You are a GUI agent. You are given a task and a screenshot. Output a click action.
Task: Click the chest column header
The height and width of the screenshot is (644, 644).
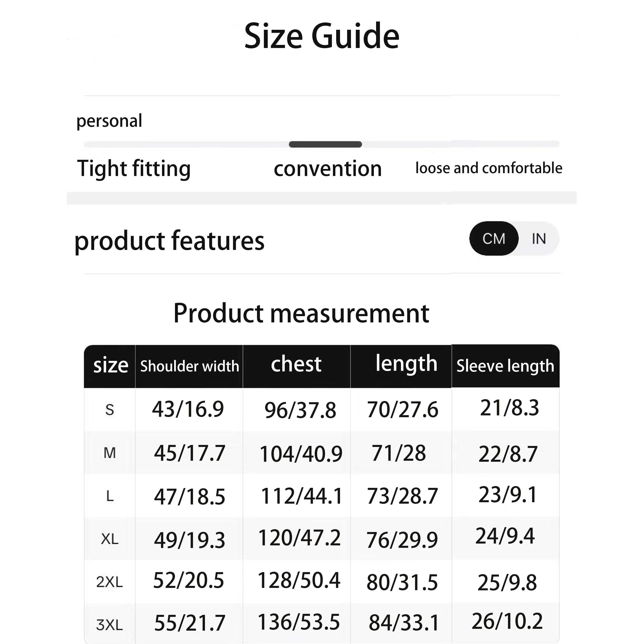[x=296, y=364]
